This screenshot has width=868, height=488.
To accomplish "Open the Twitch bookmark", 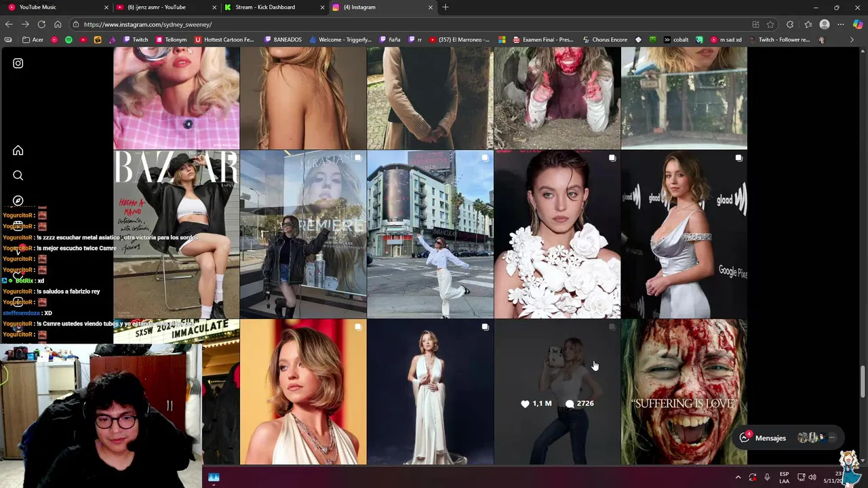I will pyautogui.click(x=135, y=40).
